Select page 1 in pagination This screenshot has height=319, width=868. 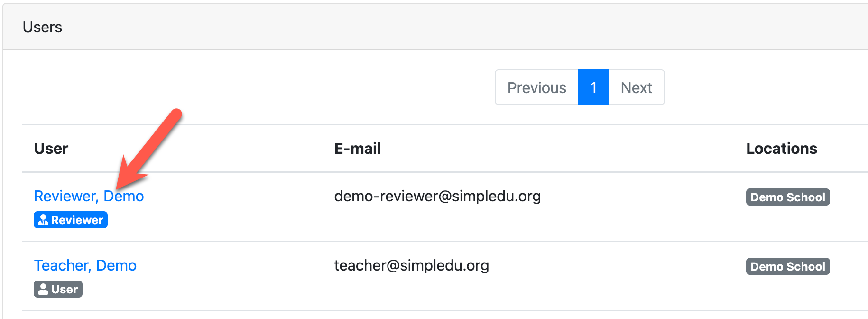click(593, 88)
